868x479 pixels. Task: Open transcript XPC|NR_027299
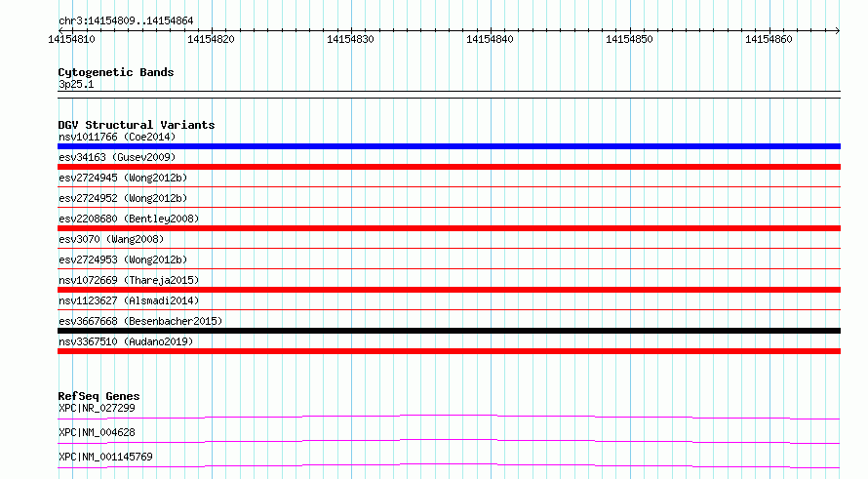click(x=97, y=408)
